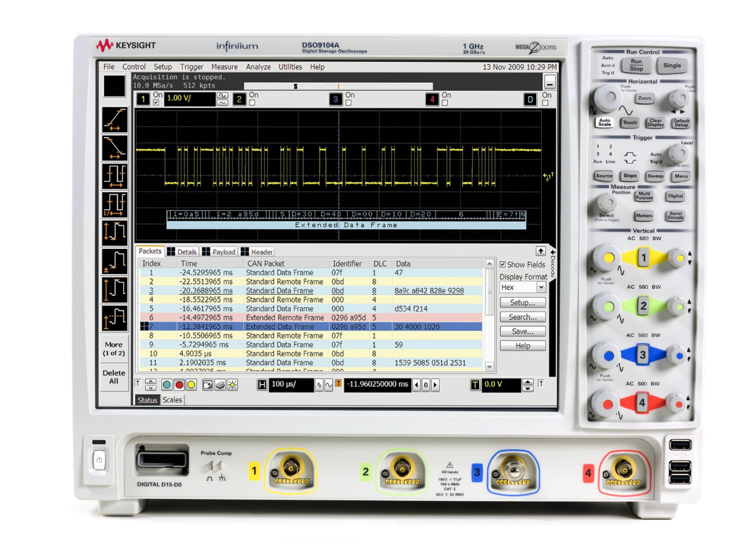This screenshot has width=756, height=544.
Task: Click the Search... button
Action: pyautogui.click(x=523, y=317)
